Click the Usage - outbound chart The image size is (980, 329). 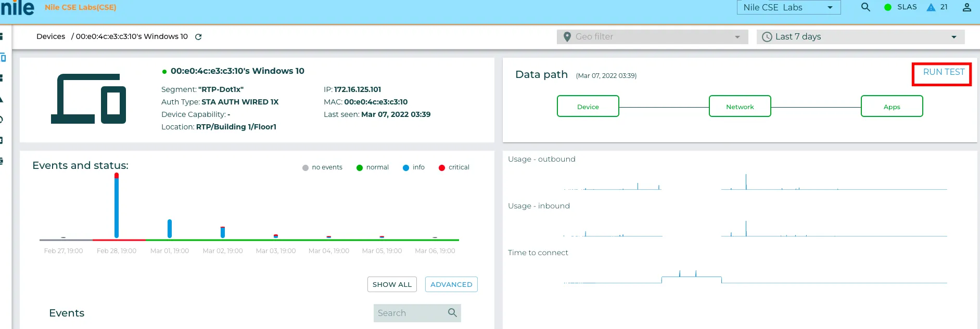coord(755,181)
